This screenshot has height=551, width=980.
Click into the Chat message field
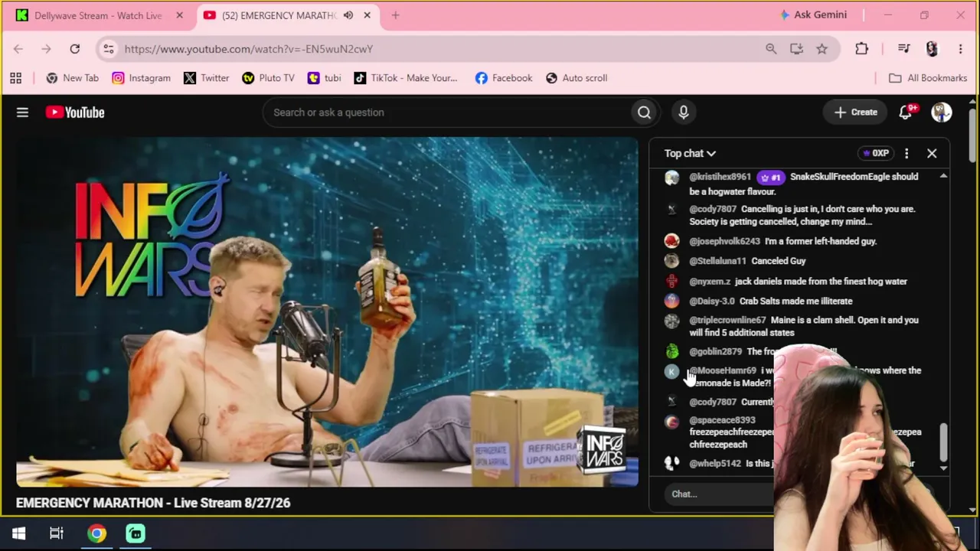720,494
